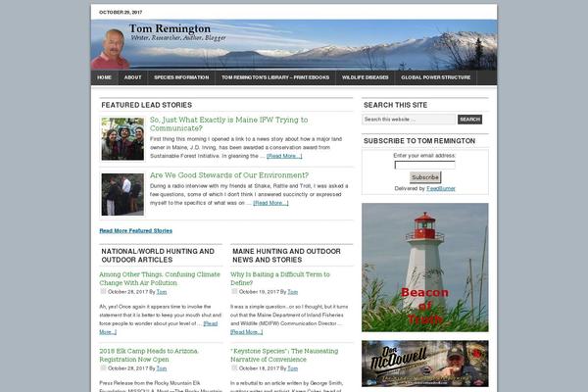
Task: Open the FeedBurner link
Action: tap(441, 189)
